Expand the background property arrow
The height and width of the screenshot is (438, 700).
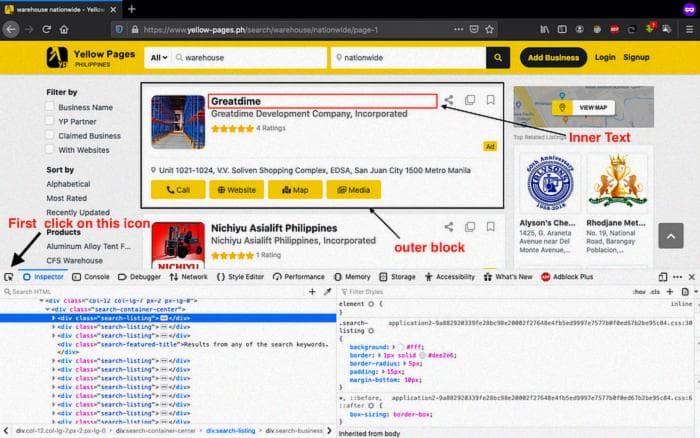tap(393, 347)
